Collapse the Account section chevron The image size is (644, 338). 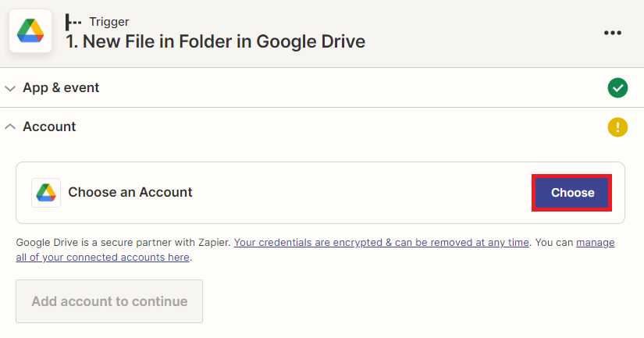tap(10, 126)
